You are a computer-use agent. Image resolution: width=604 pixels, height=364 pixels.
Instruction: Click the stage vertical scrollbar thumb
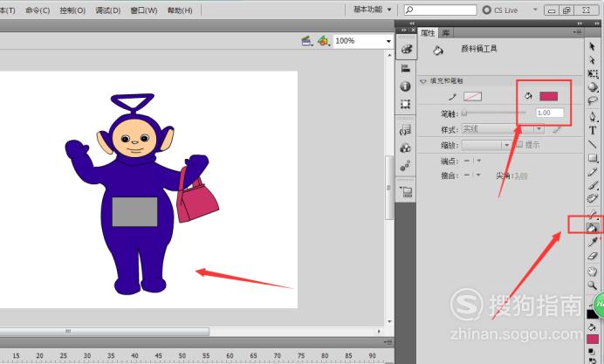pyautogui.click(x=389, y=188)
